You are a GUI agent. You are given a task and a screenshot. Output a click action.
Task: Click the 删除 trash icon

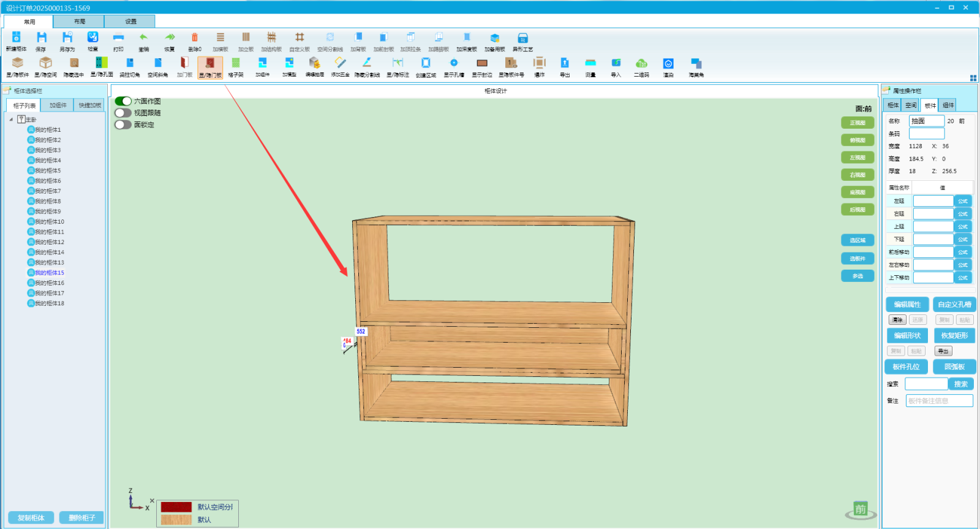[x=195, y=37]
